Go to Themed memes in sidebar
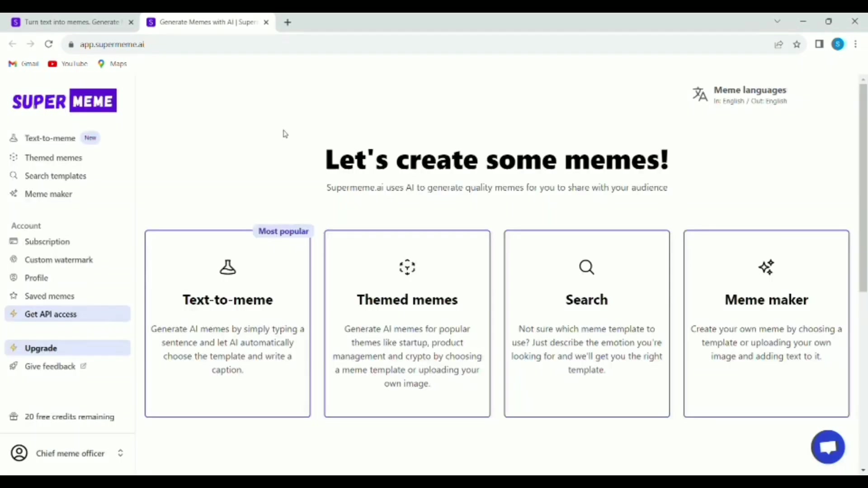The height and width of the screenshot is (488, 868). click(53, 157)
